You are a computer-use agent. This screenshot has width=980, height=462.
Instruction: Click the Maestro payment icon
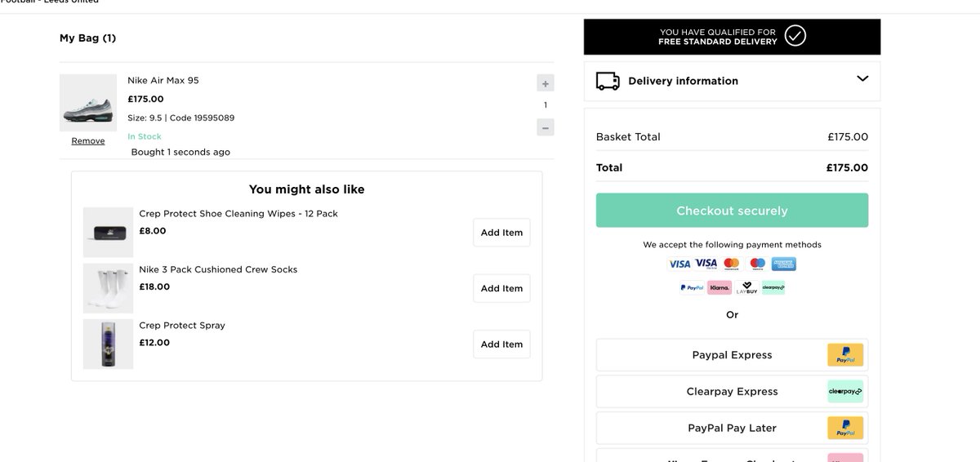(758, 264)
